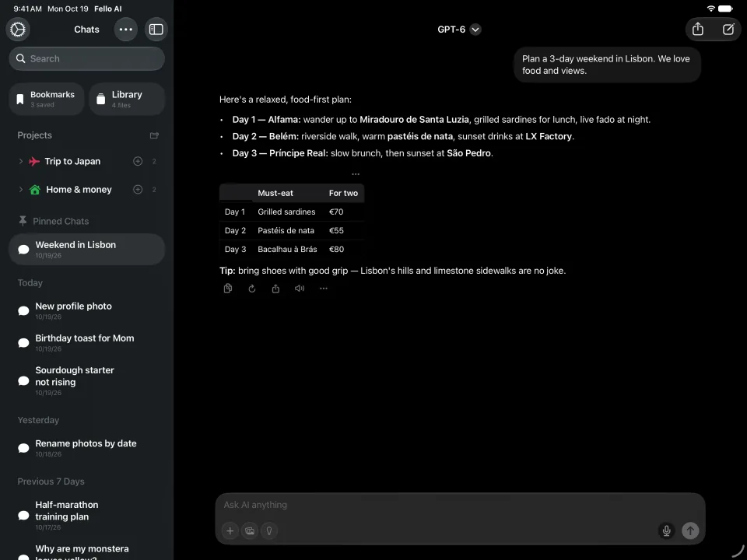
Task: Start voice input with microphone
Action: (667, 530)
